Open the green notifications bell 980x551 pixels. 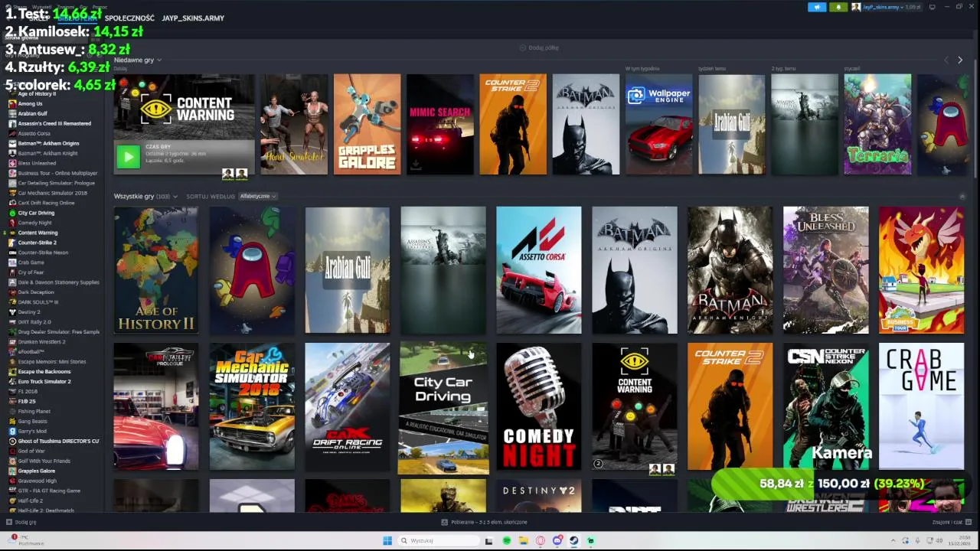(838, 7)
